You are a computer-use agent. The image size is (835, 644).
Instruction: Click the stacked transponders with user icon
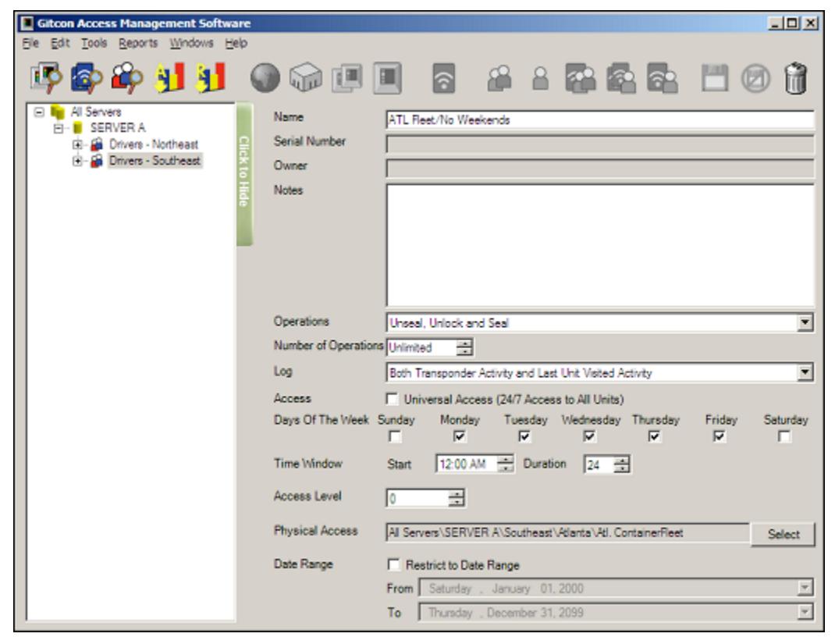tap(621, 78)
